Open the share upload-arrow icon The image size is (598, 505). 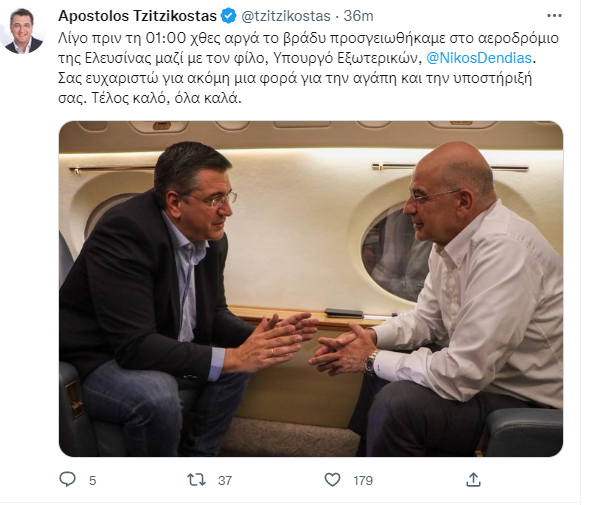click(473, 479)
